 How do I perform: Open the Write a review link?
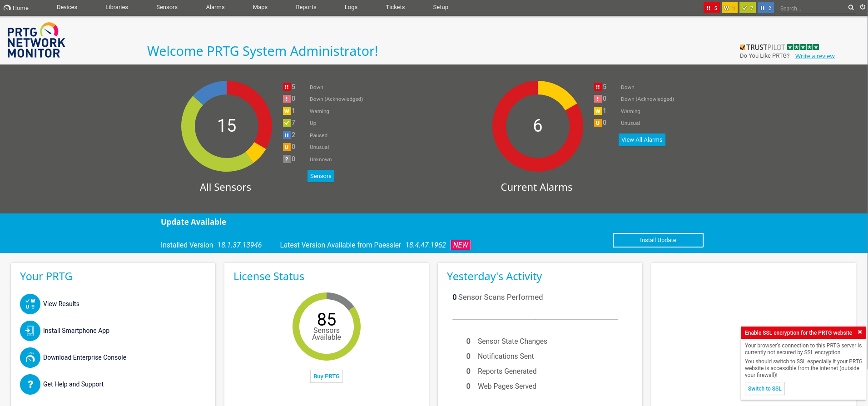pyautogui.click(x=815, y=56)
